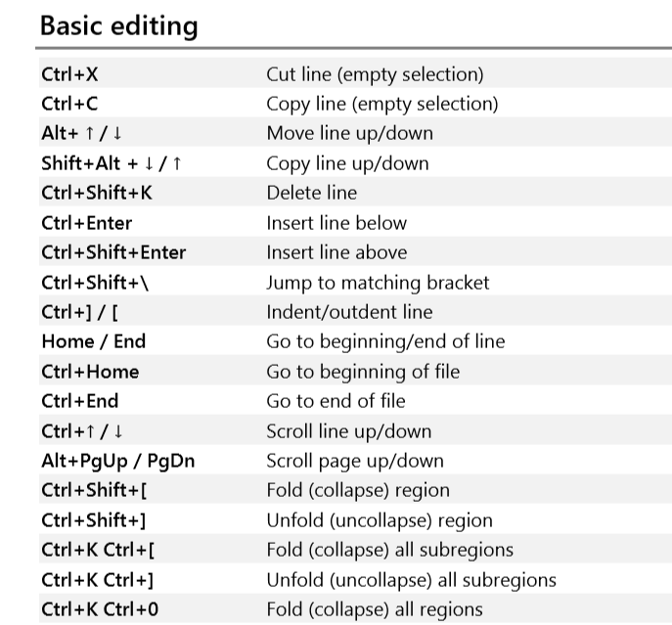Click the Shift+Alt arrows shortcut
Screen dimensions: 672x625
(112, 163)
